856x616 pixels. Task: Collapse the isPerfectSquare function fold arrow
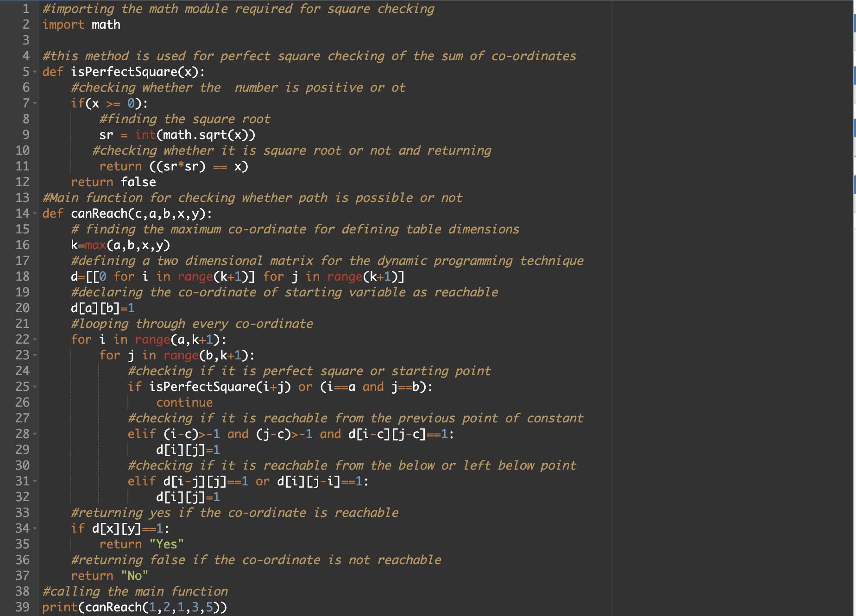[35, 72]
